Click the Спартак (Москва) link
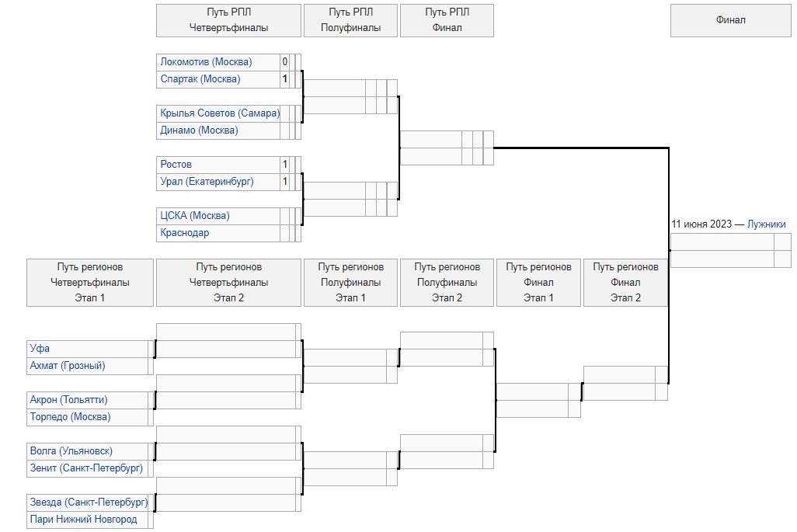 [200, 79]
